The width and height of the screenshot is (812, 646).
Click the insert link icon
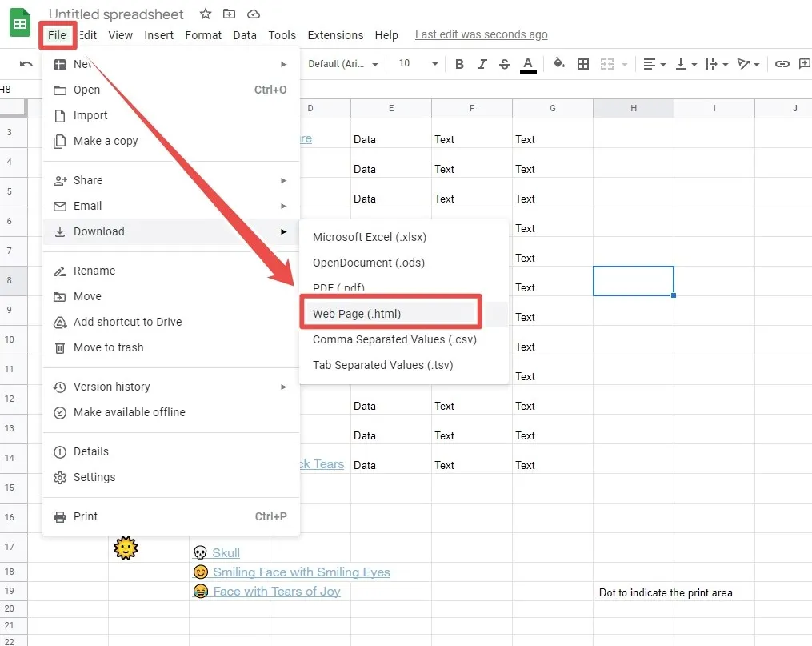point(782,64)
